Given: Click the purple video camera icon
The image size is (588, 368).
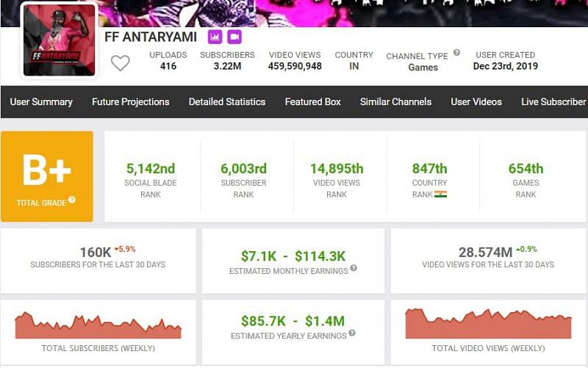Looking at the screenshot, I should pos(234,37).
